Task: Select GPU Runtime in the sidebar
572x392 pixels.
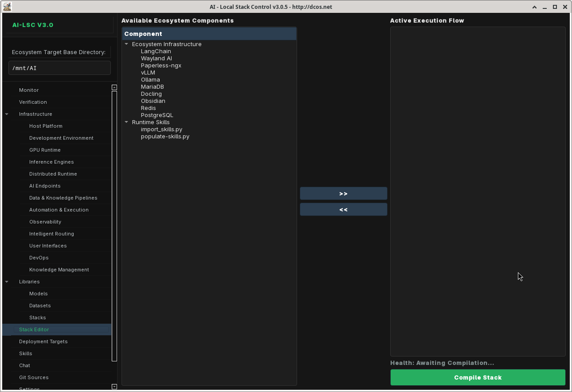Action: pos(45,150)
